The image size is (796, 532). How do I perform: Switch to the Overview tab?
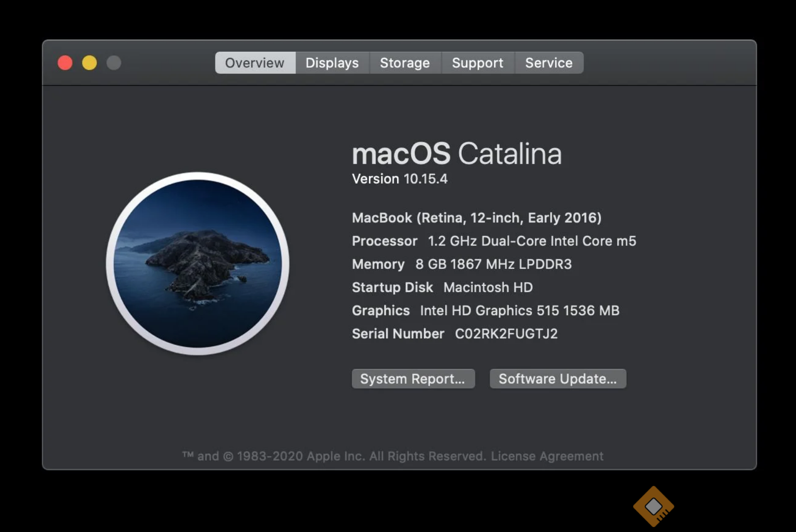coord(255,63)
